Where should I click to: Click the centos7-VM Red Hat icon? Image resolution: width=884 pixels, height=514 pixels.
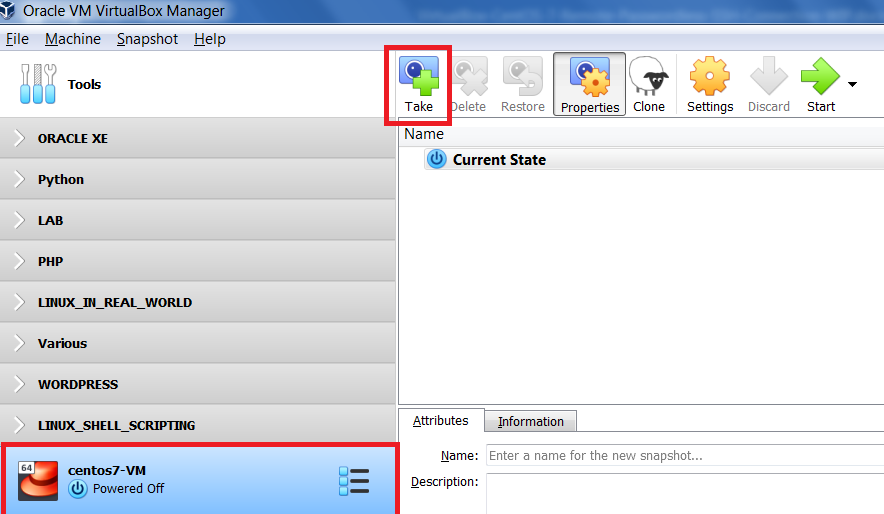click(x=38, y=481)
